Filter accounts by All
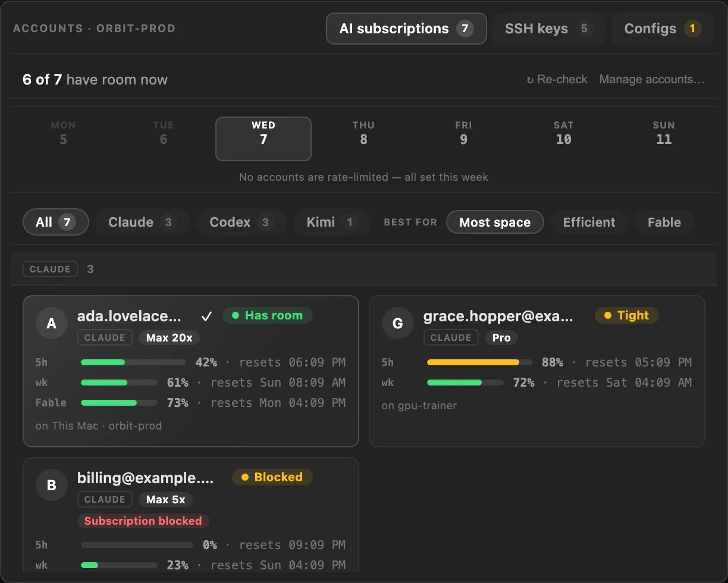The height and width of the screenshot is (583, 728). (x=56, y=222)
